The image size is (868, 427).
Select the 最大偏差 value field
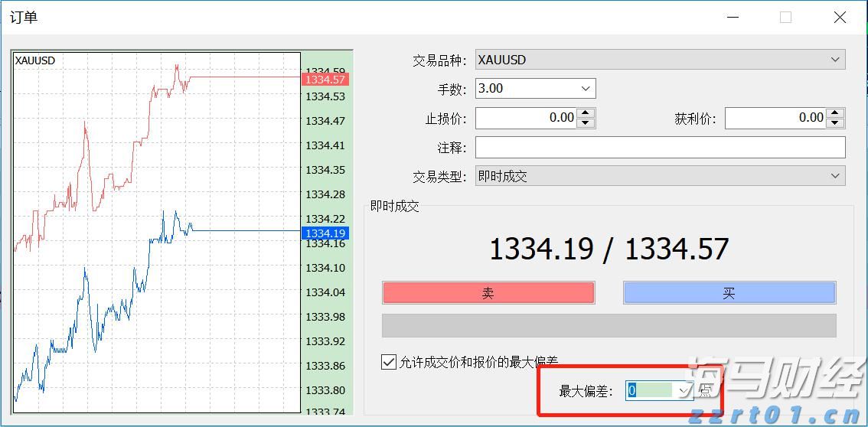click(650, 391)
